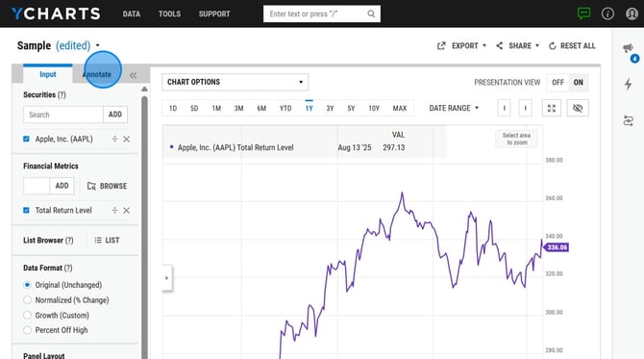Remove Total Return Level metric with X
Image resolution: width=644 pixels, height=359 pixels.
(127, 210)
